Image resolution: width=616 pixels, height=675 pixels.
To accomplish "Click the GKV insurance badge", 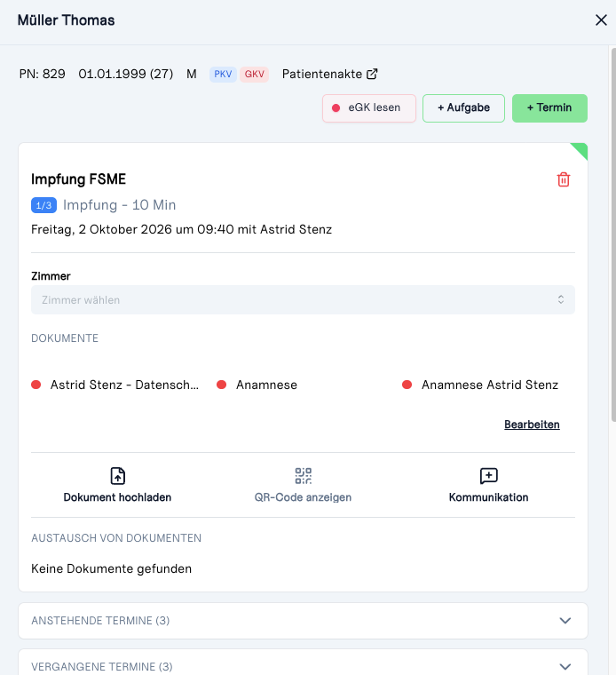I will coord(254,74).
